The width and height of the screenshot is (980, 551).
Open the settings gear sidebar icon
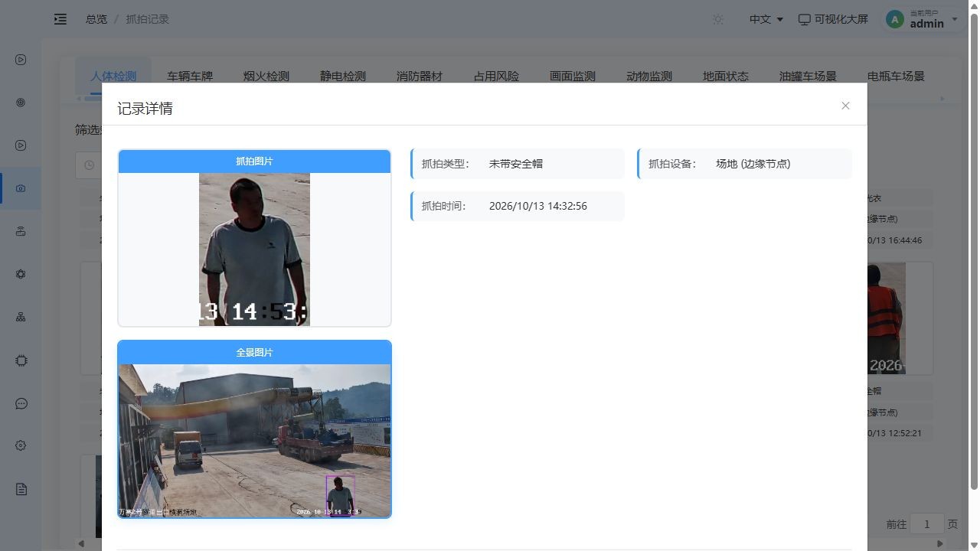click(21, 445)
